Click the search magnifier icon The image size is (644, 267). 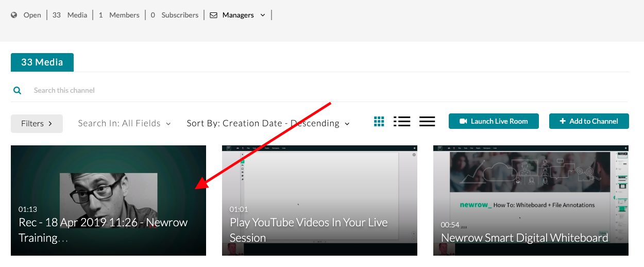18,90
